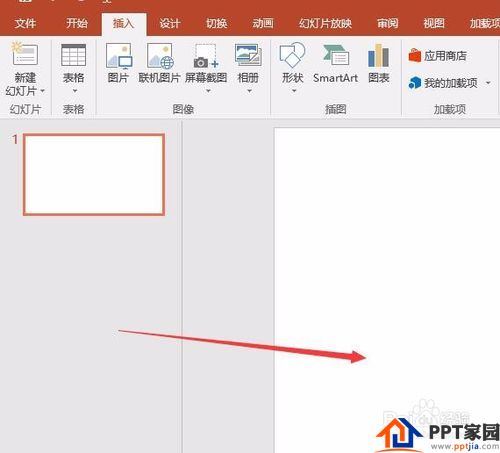The width and height of the screenshot is (500, 453).
Task: Click the Shapes (形状) icon
Action: 292,55
